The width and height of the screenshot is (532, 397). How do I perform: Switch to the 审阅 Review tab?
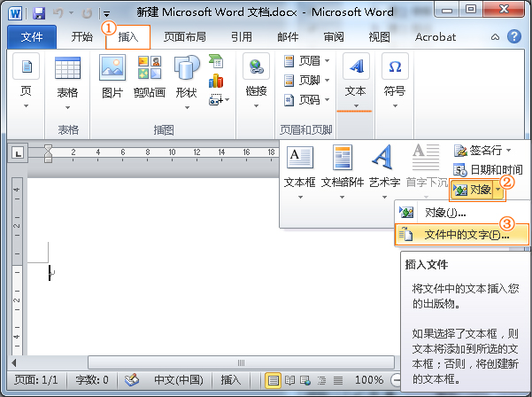tap(334, 36)
